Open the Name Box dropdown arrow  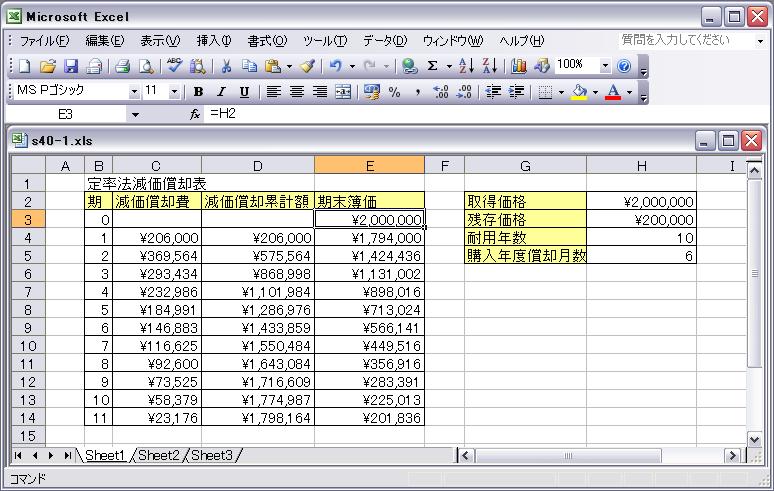[135, 115]
